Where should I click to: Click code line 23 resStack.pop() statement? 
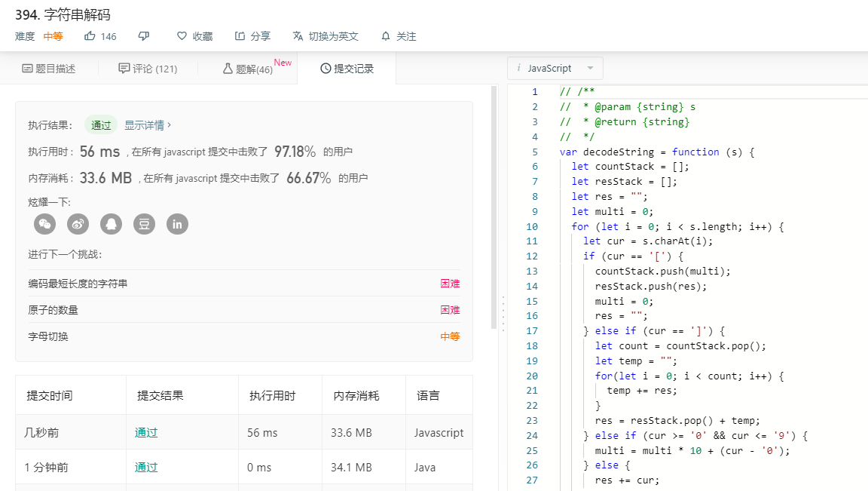coord(677,421)
